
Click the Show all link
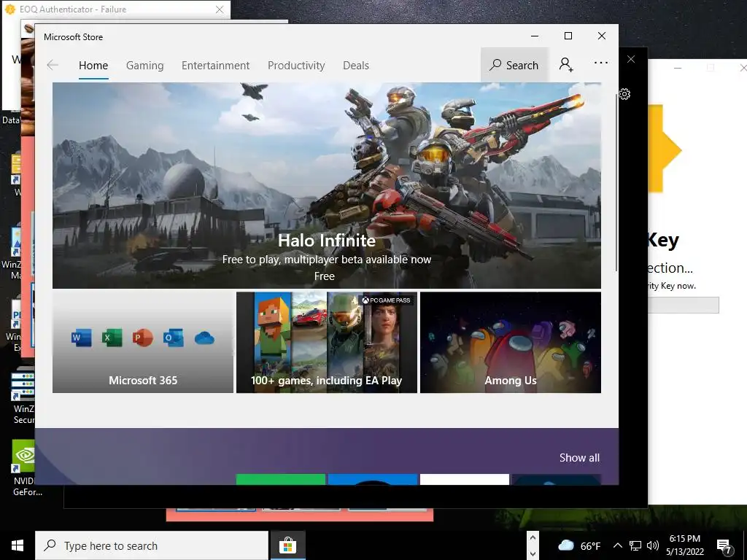579,458
